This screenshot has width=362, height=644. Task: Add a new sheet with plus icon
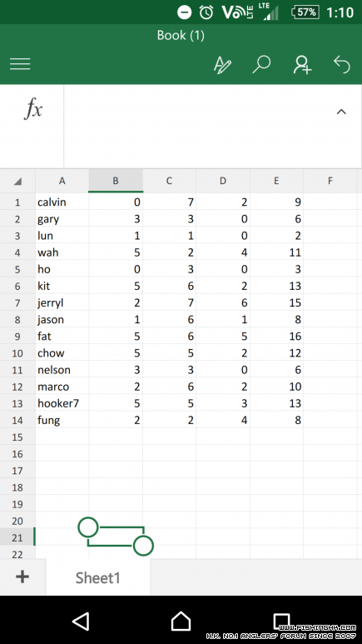22,577
